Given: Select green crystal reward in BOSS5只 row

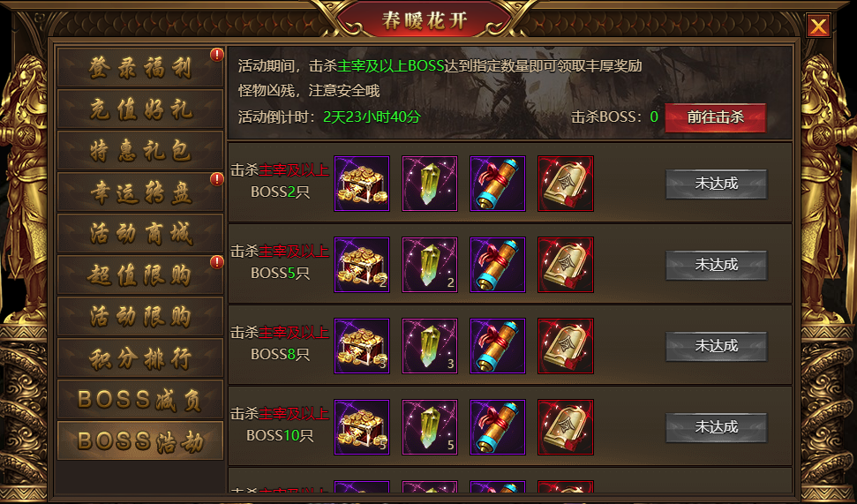Looking at the screenshot, I should pyautogui.click(x=430, y=265).
